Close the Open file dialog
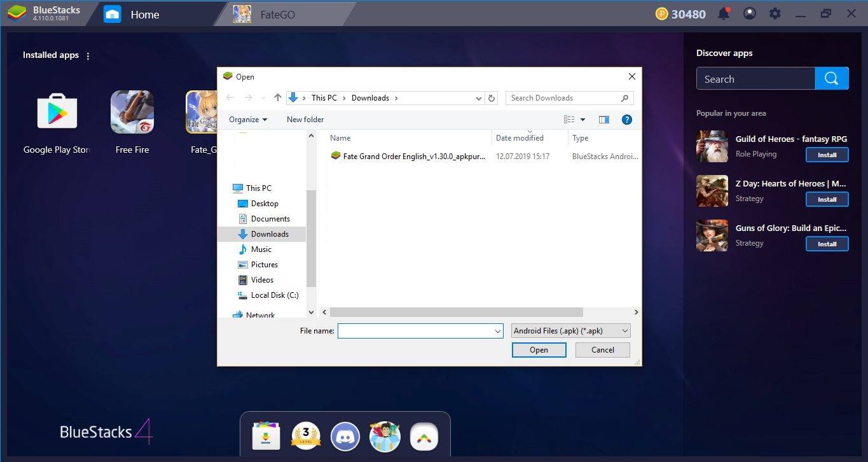The height and width of the screenshot is (462, 868). pos(631,76)
